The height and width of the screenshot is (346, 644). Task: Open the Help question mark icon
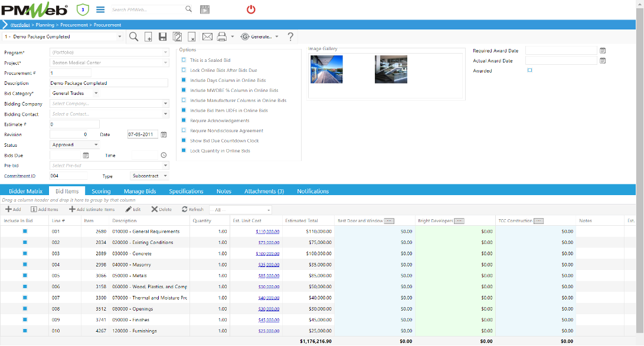click(290, 37)
